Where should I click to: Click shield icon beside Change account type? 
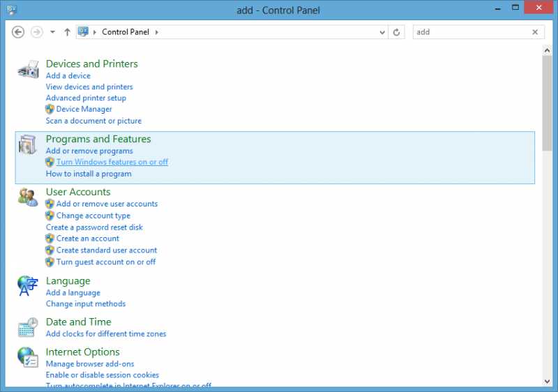coord(50,216)
